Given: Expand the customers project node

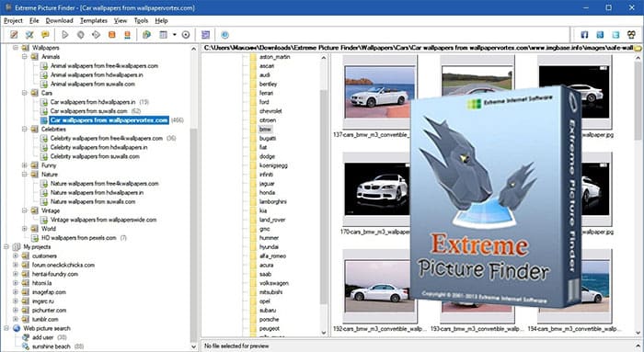Looking at the screenshot, I should click(x=16, y=256).
